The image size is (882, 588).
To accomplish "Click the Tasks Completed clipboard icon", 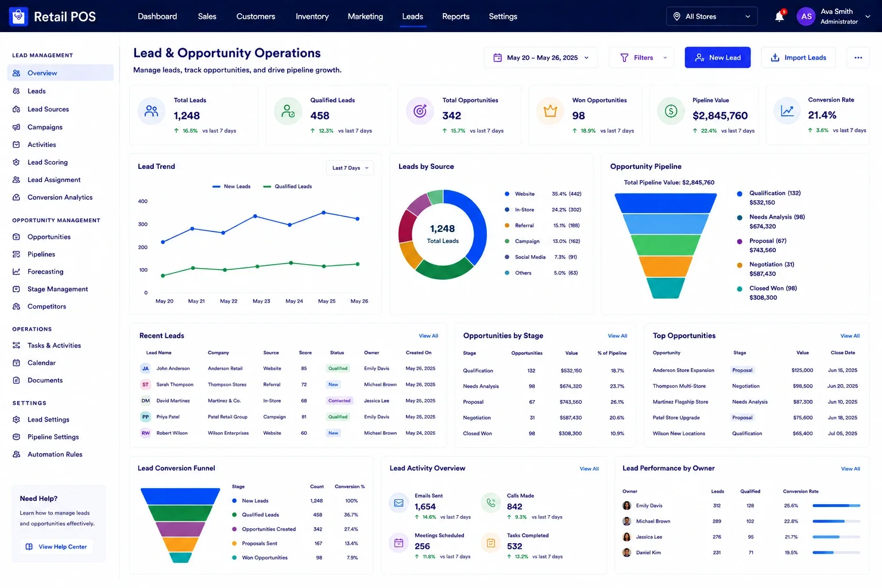I will (x=490, y=543).
